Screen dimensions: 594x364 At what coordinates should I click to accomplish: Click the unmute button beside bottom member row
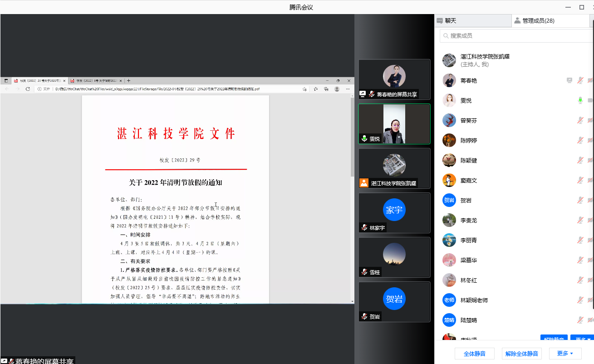tap(554, 338)
